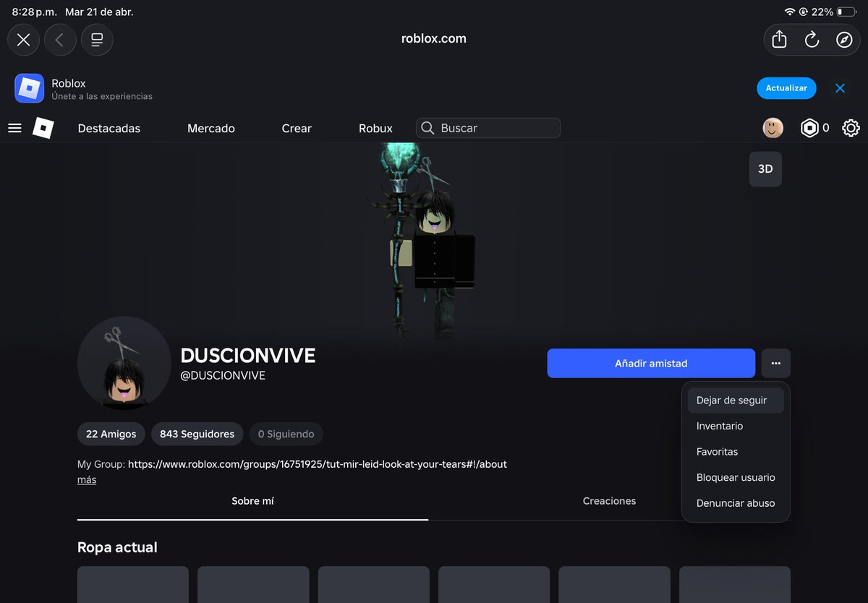
Task: Close the browser view with the X button
Action: (x=23, y=40)
